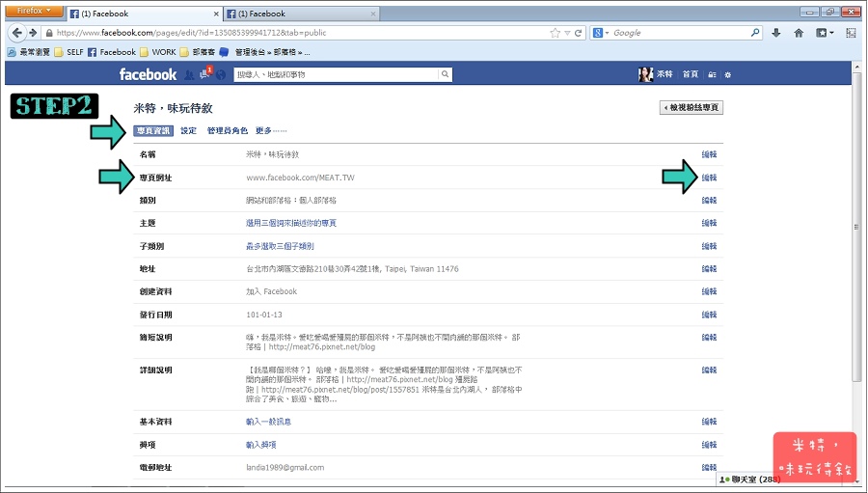Open the 最常瀏覽 bookmark in the toolbar
The height and width of the screenshot is (493, 868).
click(28, 52)
